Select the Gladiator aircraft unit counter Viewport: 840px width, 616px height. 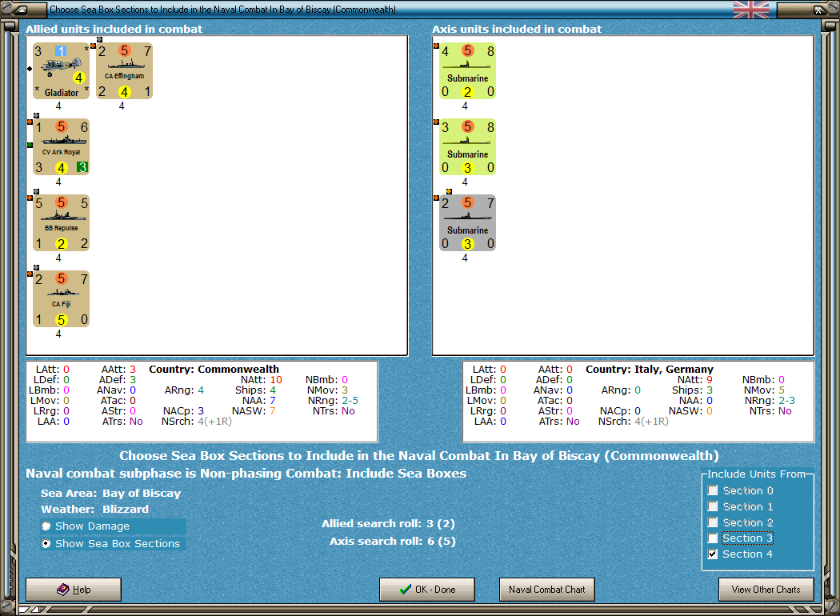point(61,70)
